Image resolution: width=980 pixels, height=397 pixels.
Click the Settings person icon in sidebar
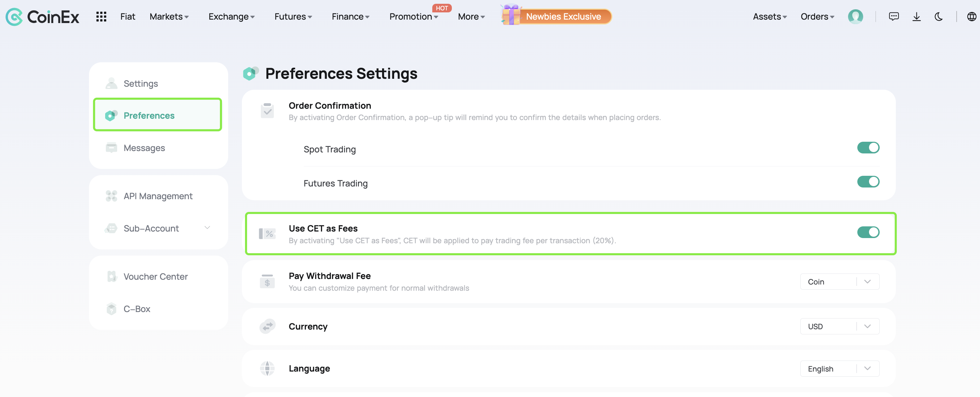pos(111,84)
